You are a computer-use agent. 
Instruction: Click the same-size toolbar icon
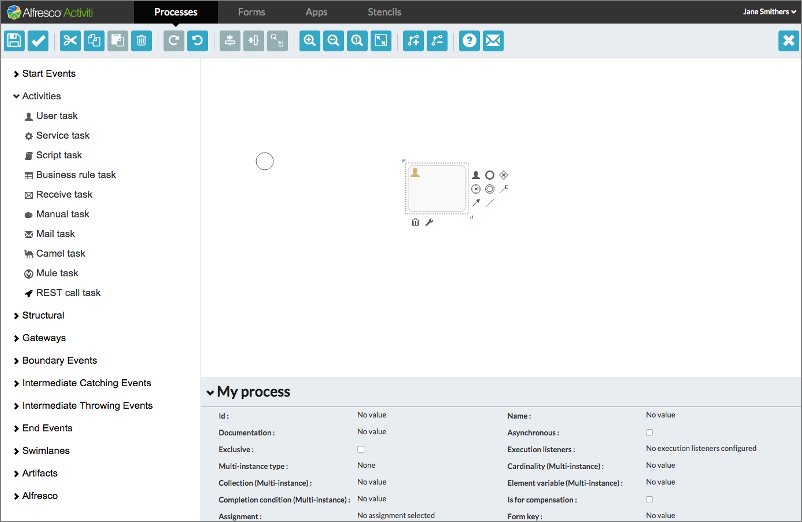coord(277,41)
